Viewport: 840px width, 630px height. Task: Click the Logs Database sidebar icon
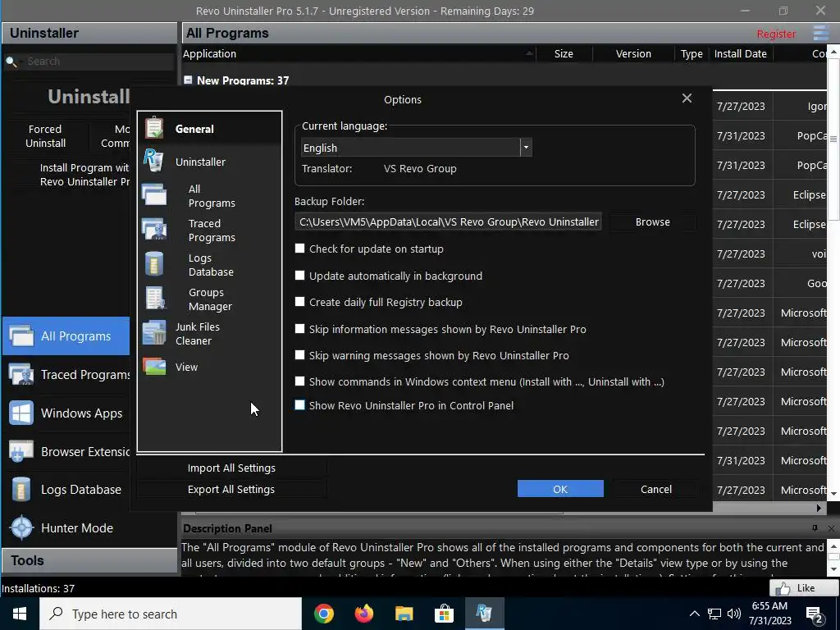(x=21, y=489)
